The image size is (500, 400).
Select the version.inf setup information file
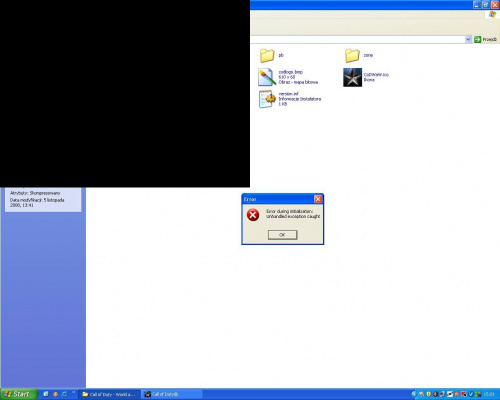coord(290,99)
